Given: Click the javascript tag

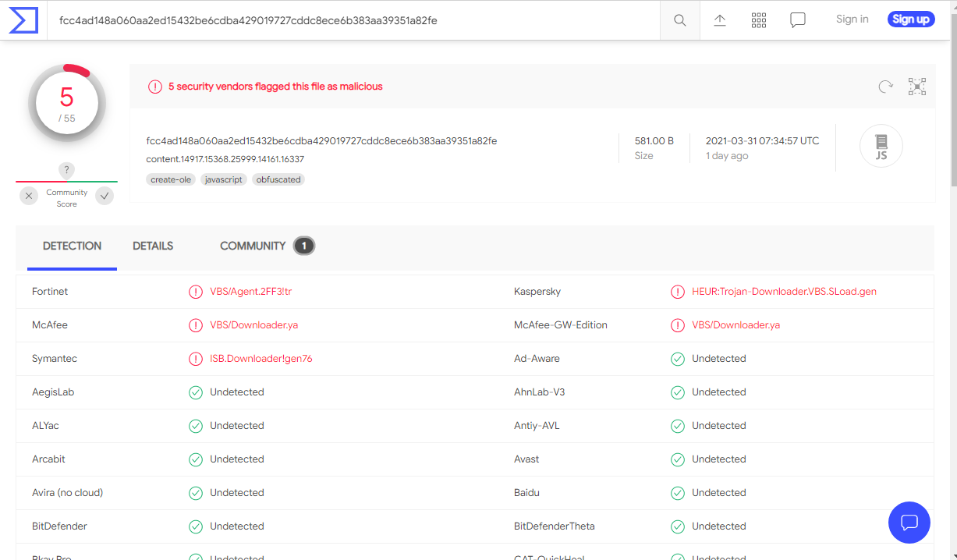Looking at the screenshot, I should (x=224, y=179).
